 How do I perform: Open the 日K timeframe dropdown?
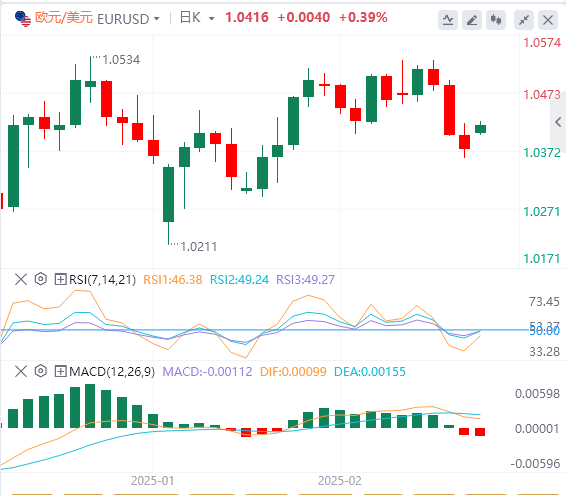[197, 18]
